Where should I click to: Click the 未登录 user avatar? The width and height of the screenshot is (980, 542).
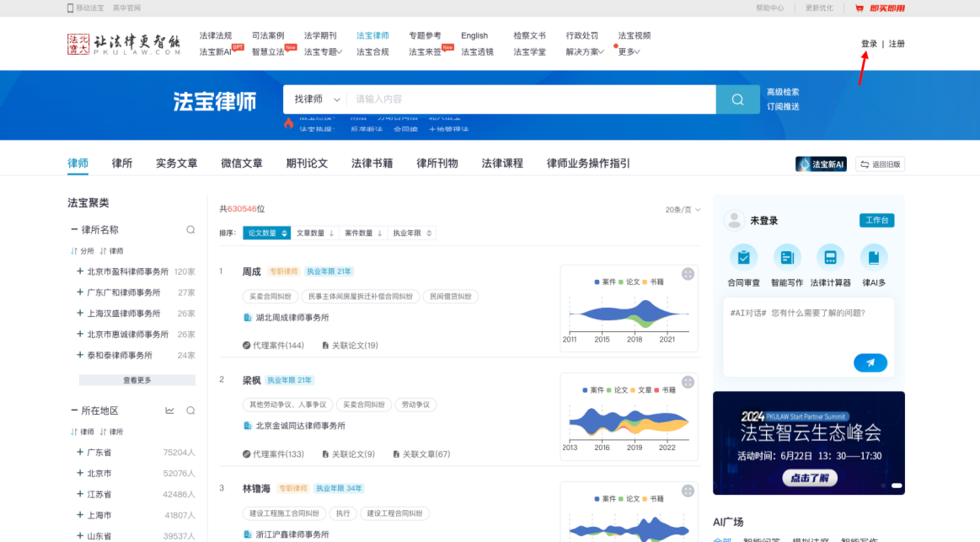click(x=735, y=220)
